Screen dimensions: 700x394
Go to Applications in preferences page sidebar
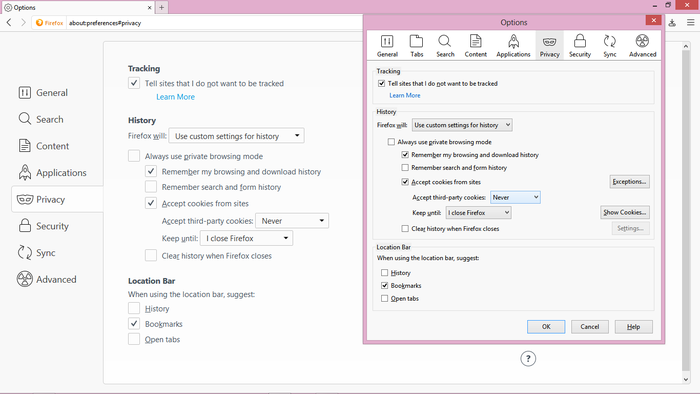pos(52,173)
